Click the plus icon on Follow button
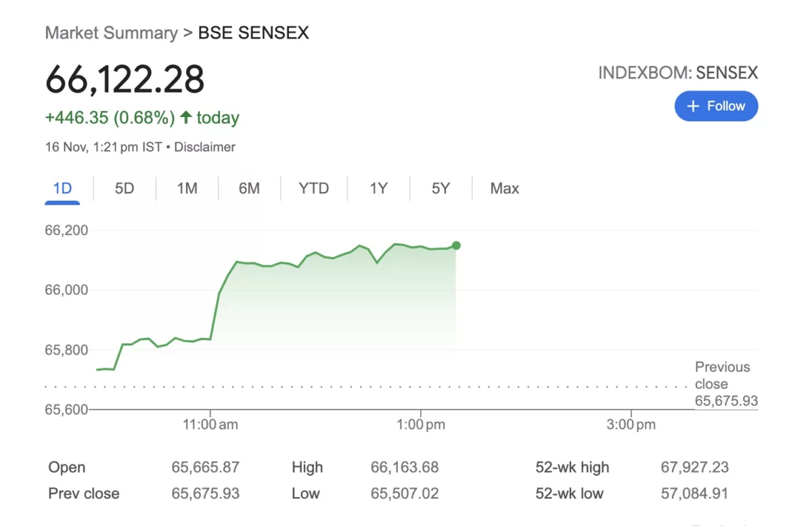Viewport: 812px width, 526px height. tap(692, 107)
